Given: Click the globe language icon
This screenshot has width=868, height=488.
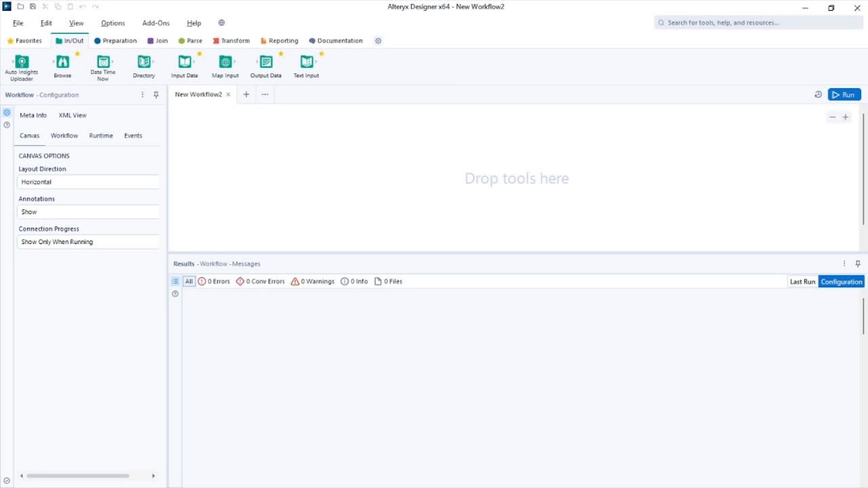Looking at the screenshot, I should pyautogui.click(x=221, y=22).
